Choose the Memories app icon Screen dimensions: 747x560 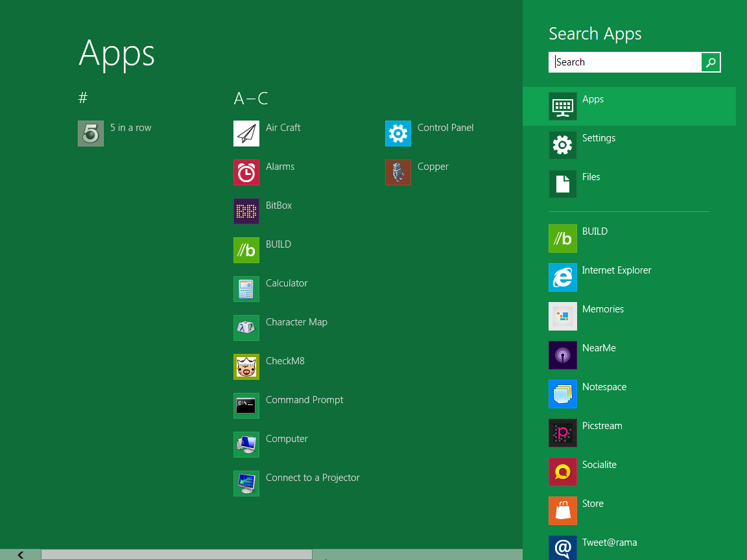563,316
